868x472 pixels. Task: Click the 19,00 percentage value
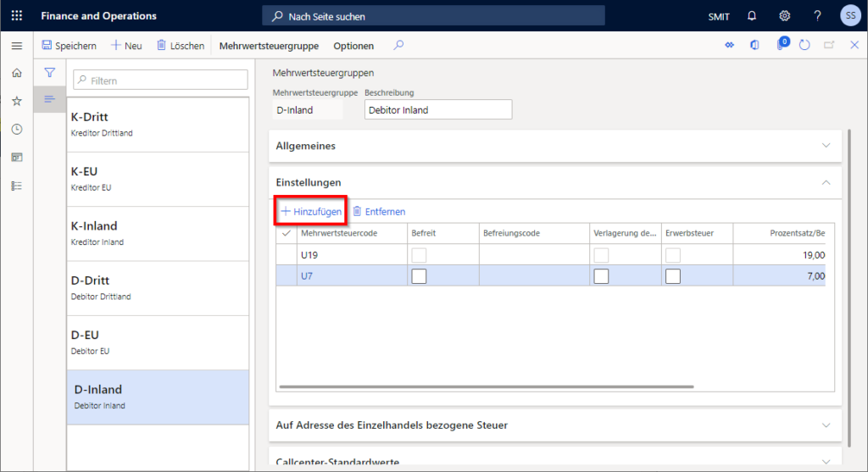pos(814,255)
